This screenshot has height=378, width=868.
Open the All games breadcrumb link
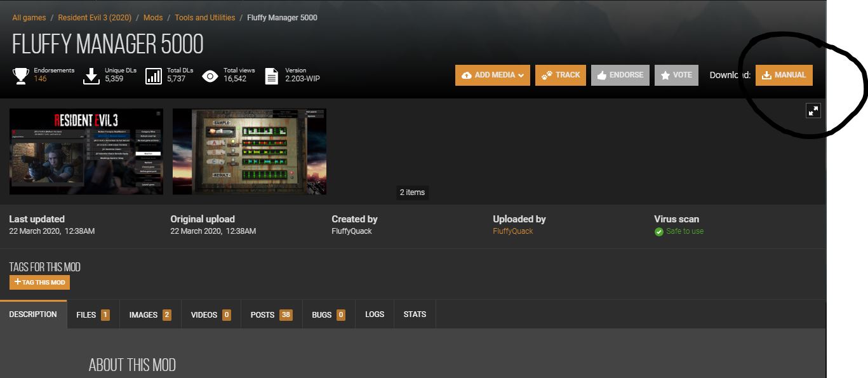point(29,18)
